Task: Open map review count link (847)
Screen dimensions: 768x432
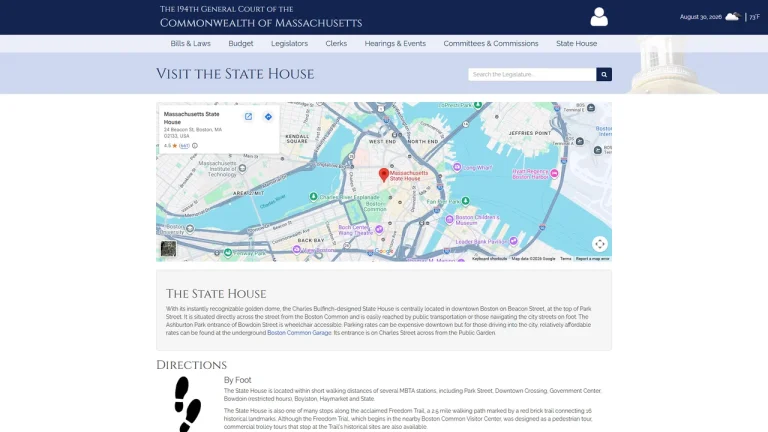Action: click(184, 145)
